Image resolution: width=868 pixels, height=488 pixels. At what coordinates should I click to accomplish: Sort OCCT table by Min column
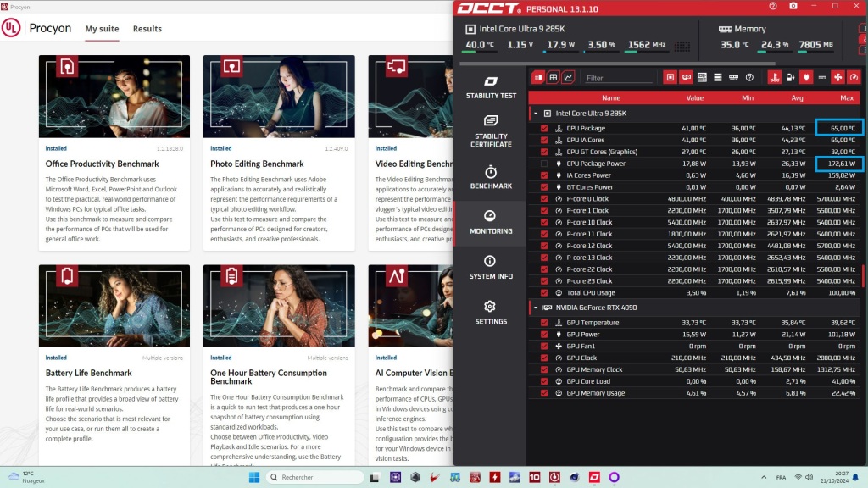tap(748, 98)
